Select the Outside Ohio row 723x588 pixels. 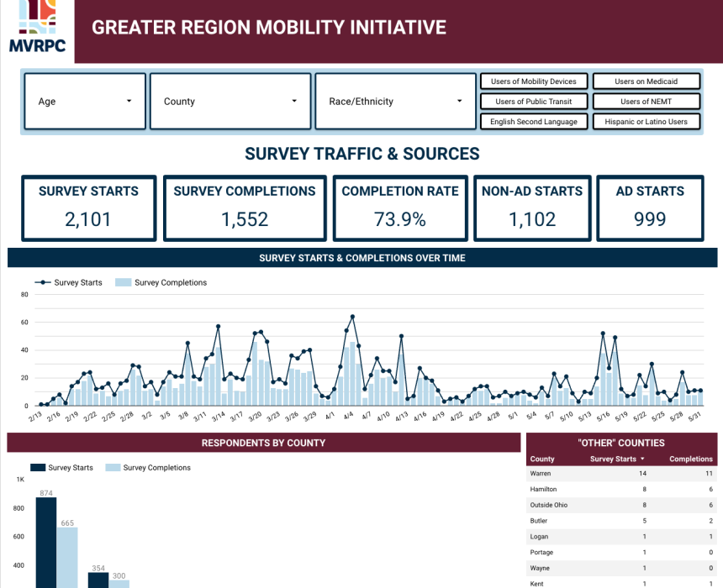[x=621, y=505]
